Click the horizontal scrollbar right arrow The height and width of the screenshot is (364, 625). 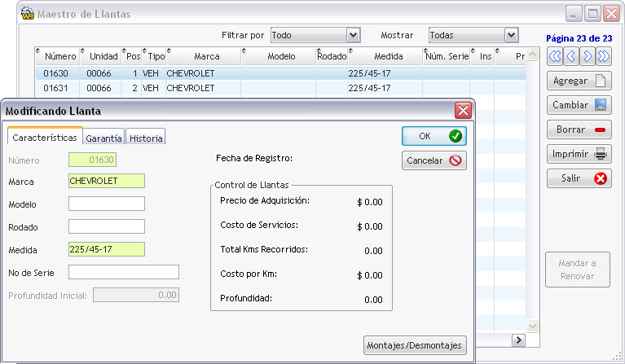point(518,340)
